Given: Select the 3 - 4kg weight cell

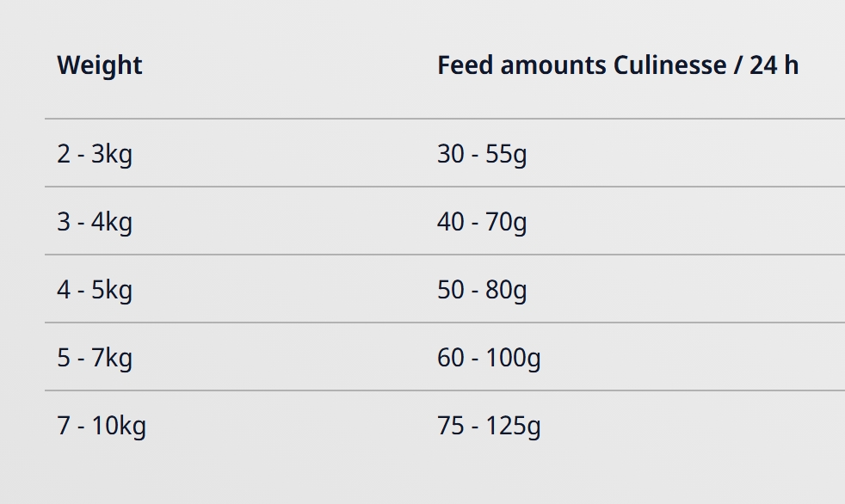Looking at the screenshot, I should point(95,222).
